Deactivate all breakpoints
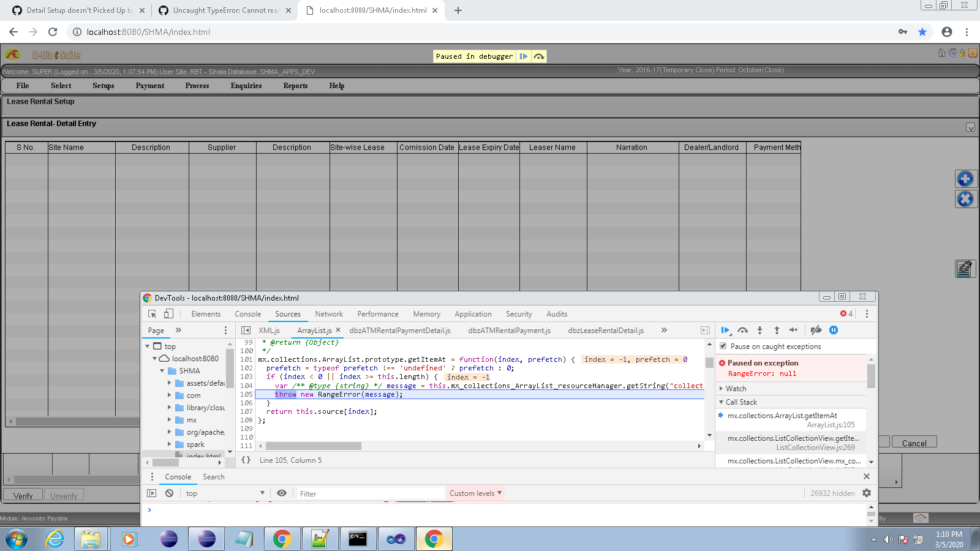The height and width of the screenshot is (551, 980). 816,330
